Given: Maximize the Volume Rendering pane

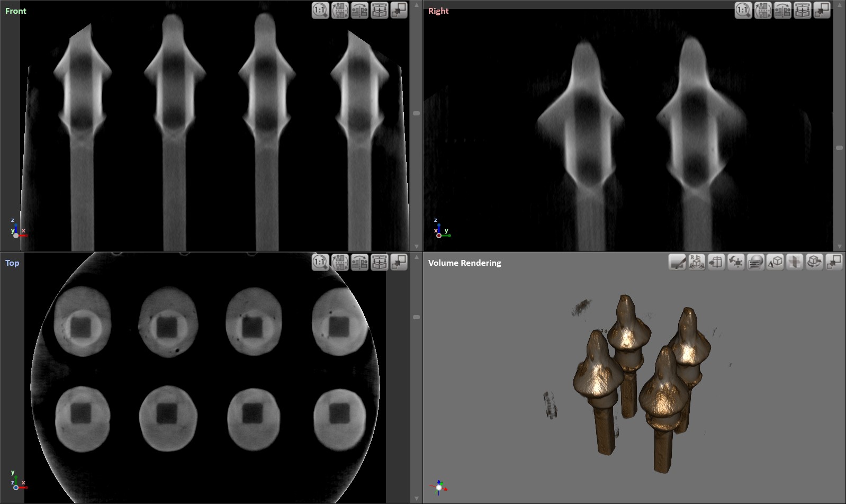Looking at the screenshot, I should click(x=834, y=262).
